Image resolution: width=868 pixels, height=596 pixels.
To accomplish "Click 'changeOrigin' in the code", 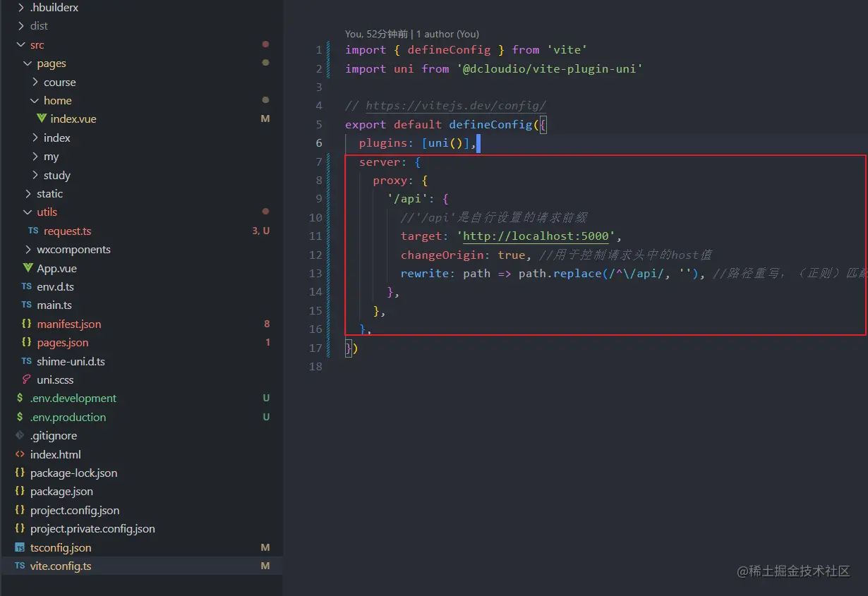I will point(442,255).
